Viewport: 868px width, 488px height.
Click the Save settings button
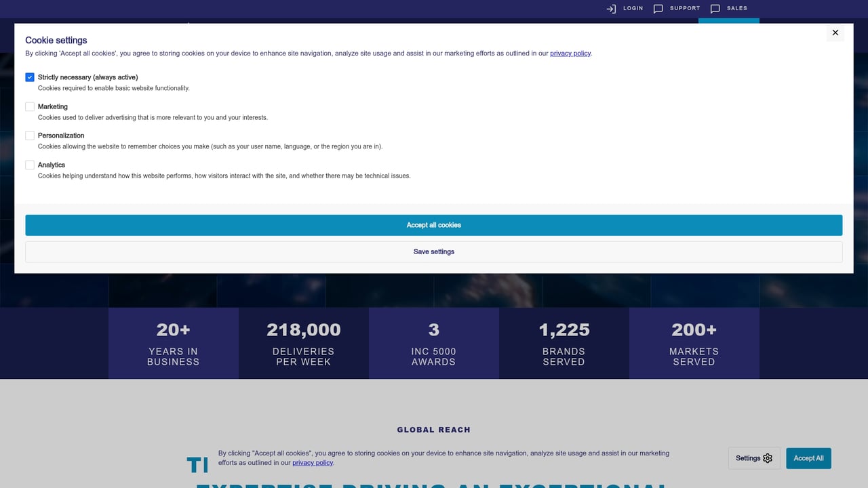433,251
